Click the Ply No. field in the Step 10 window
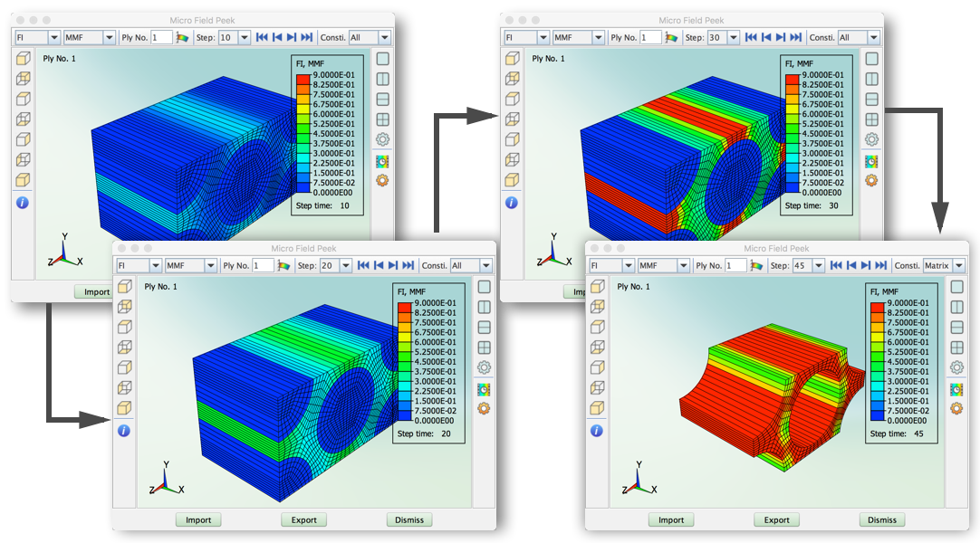 [x=161, y=37]
